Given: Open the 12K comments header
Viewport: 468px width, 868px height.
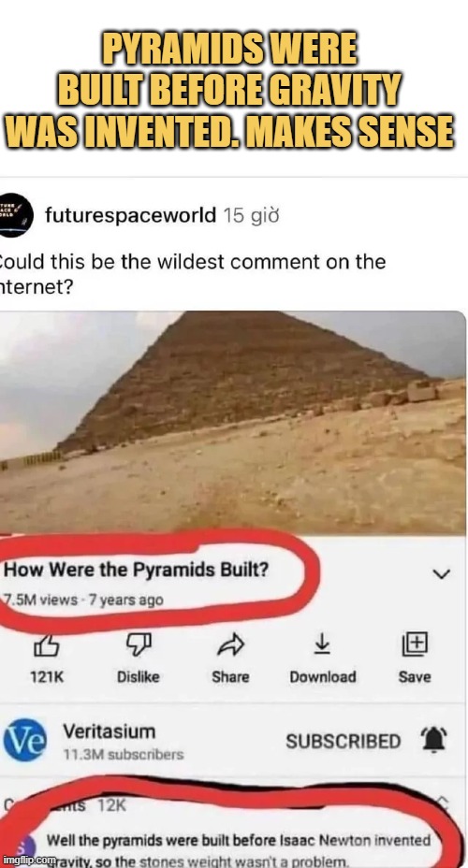Looking at the screenshot, I should coord(61,805).
